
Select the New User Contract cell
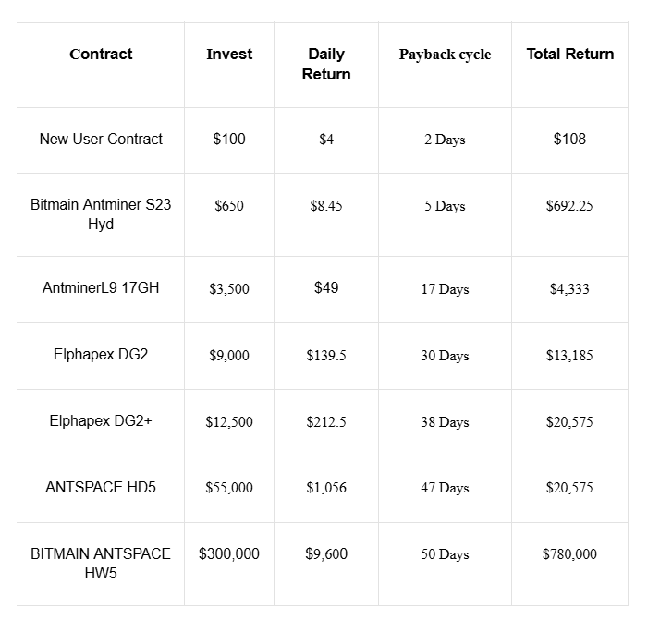click(101, 140)
